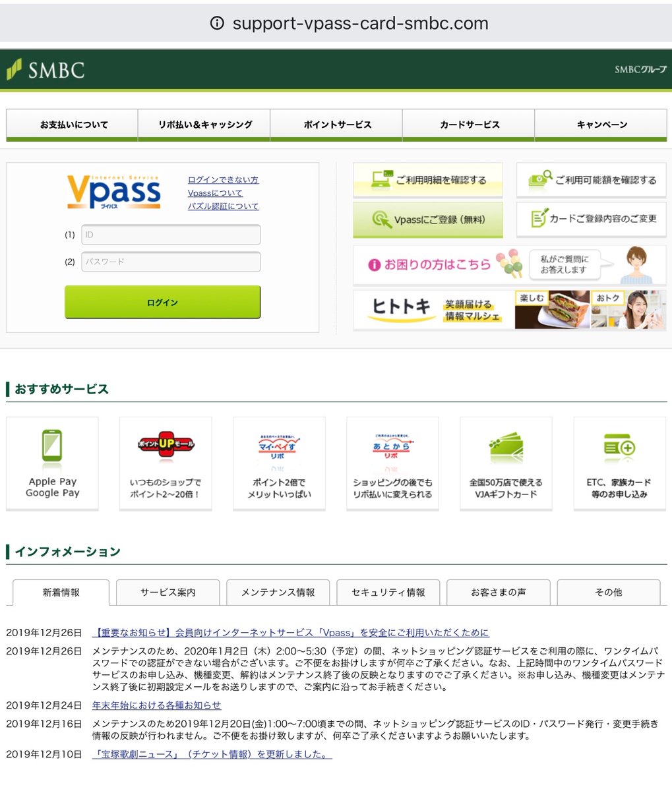This screenshot has height=791, width=672.
Task: Open the 【重要なお知らせ】Vpass safety notice link
Action: (x=290, y=633)
